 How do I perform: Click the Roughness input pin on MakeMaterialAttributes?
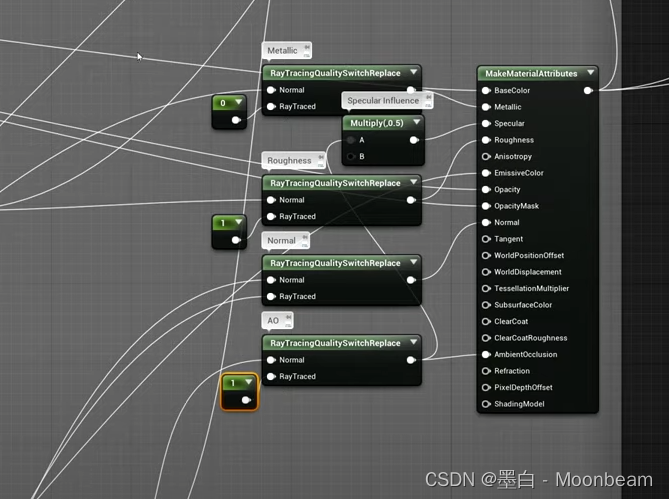486,140
